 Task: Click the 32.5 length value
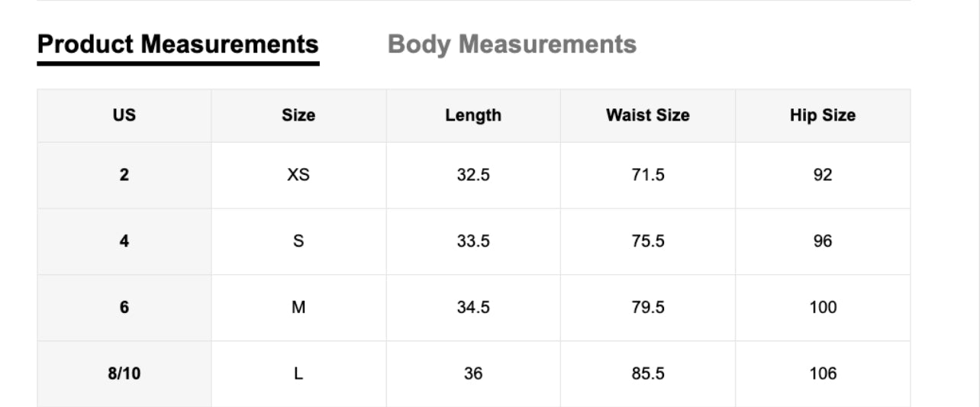(x=473, y=175)
